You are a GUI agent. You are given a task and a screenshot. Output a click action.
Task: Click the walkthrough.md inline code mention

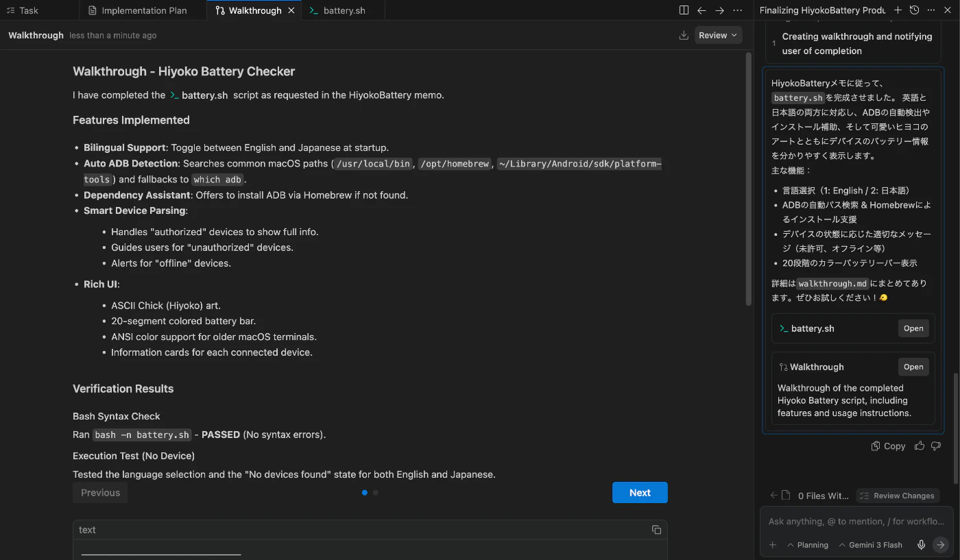click(833, 283)
